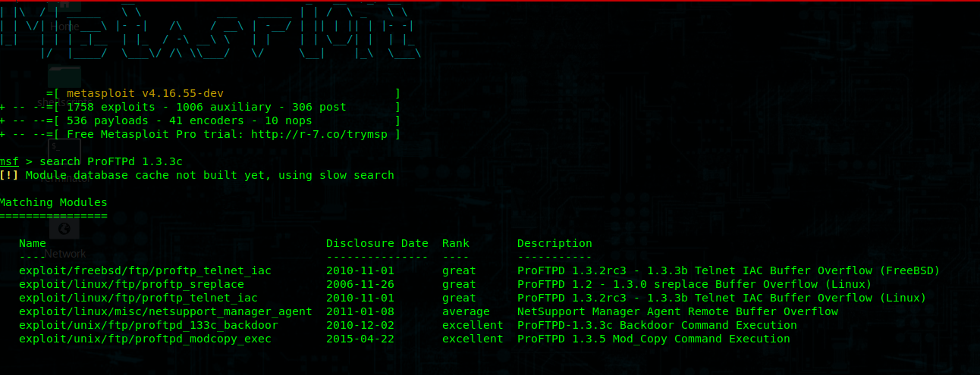The width and height of the screenshot is (980, 375).
Task: Click the '536 payloads' count line
Action: click(x=189, y=120)
